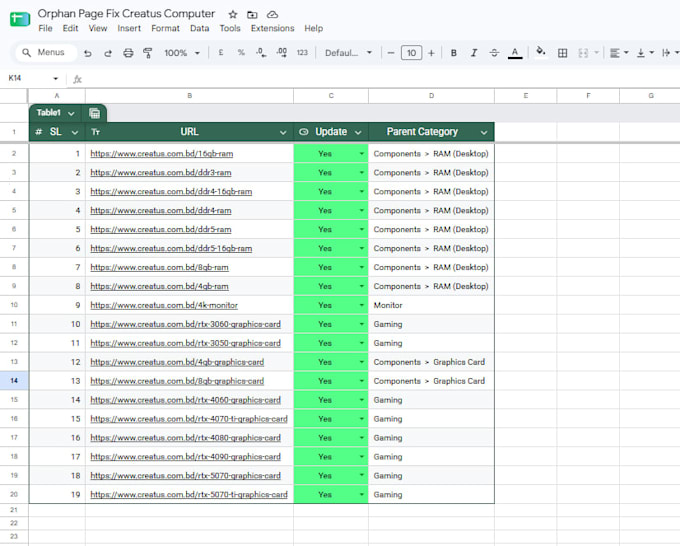This screenshot has height=546, width=680.
Task: Open the Insert menu
Action: point(129,29)
